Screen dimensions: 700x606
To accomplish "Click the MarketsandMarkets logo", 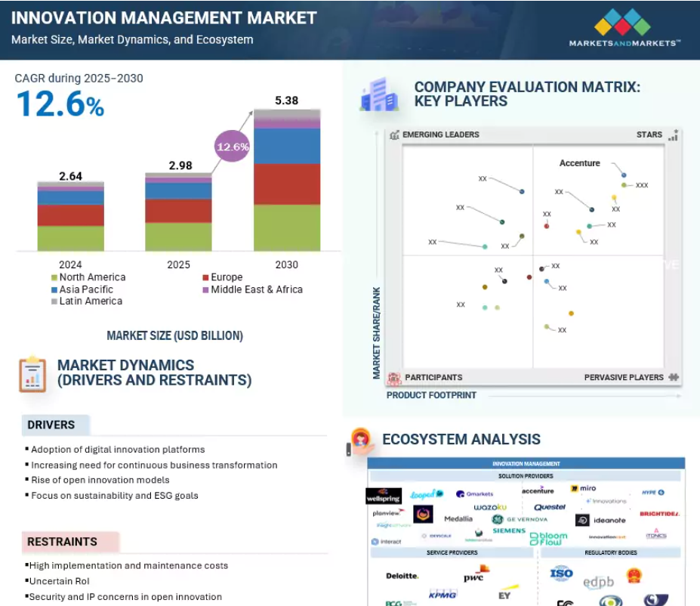I will pos(622,28).
